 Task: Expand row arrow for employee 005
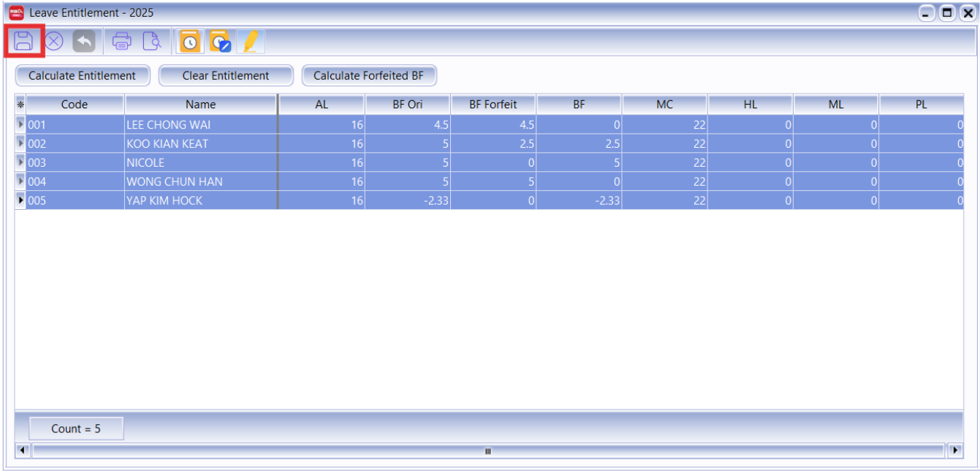click(20, 200)
